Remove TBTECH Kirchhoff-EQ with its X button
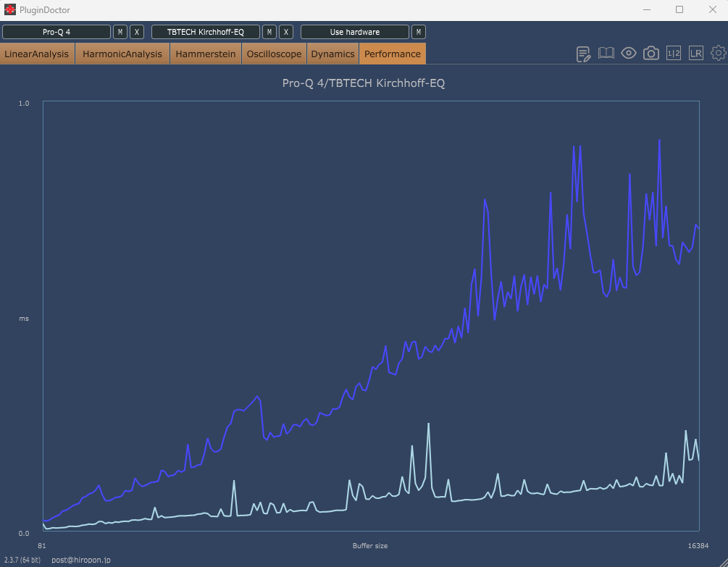This screenshot has height=567, width=728. 286,32
